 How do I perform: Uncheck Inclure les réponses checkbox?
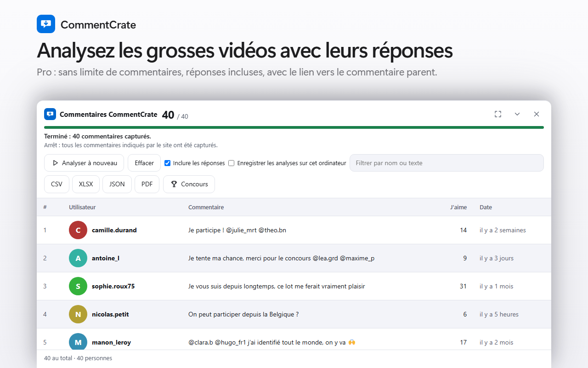click(168, 163)
